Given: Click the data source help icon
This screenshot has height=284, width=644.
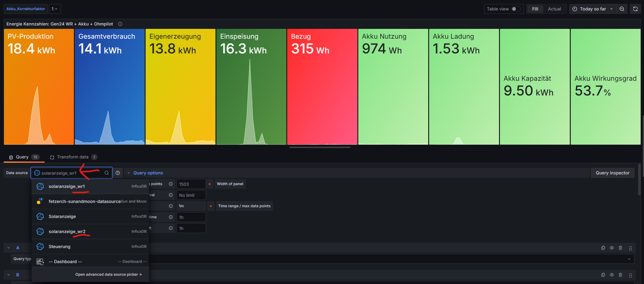Looking at the screenshot, I should 118,173.
